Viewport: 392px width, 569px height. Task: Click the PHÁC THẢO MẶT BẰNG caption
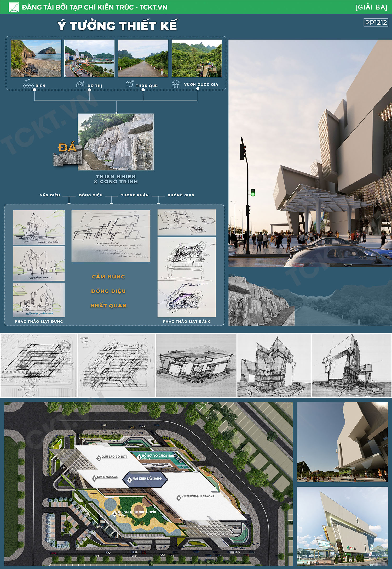coord(187,322)
